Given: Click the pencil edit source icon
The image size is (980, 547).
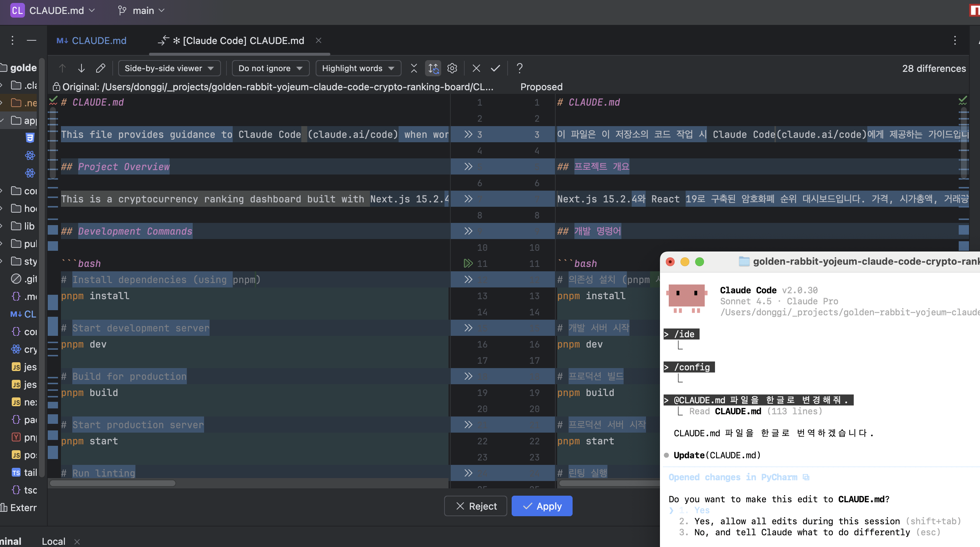Looking at the screenshot, I should (x=101, y=69).
